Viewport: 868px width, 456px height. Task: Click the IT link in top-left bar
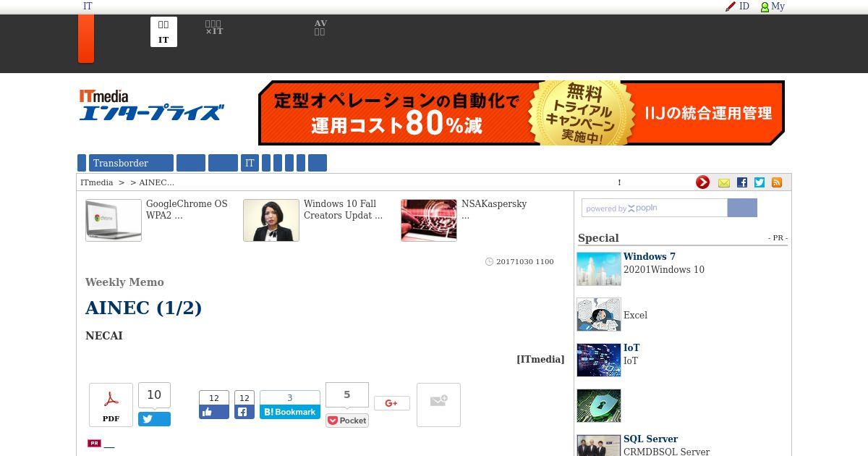coord(88,6)
